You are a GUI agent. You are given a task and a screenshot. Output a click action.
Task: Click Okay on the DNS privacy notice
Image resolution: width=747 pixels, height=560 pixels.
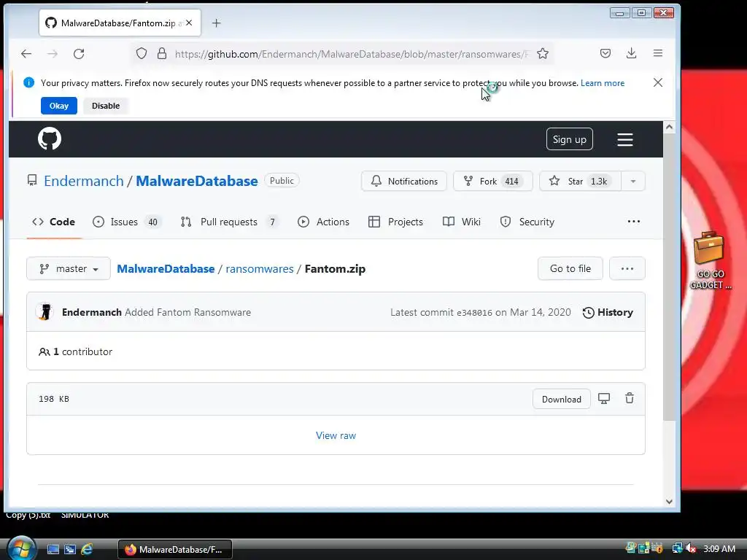click(59, 106)
